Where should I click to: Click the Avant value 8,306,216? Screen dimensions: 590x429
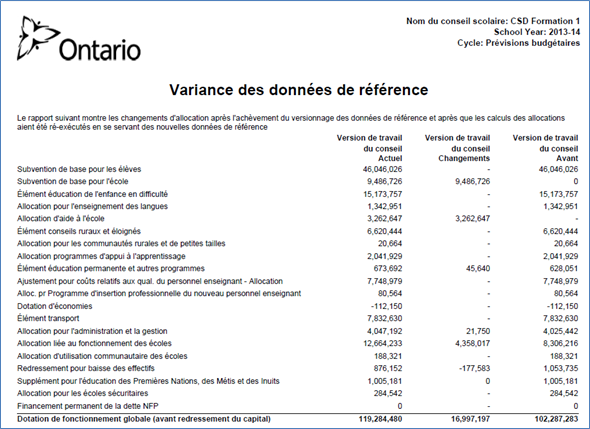[560, 344]
